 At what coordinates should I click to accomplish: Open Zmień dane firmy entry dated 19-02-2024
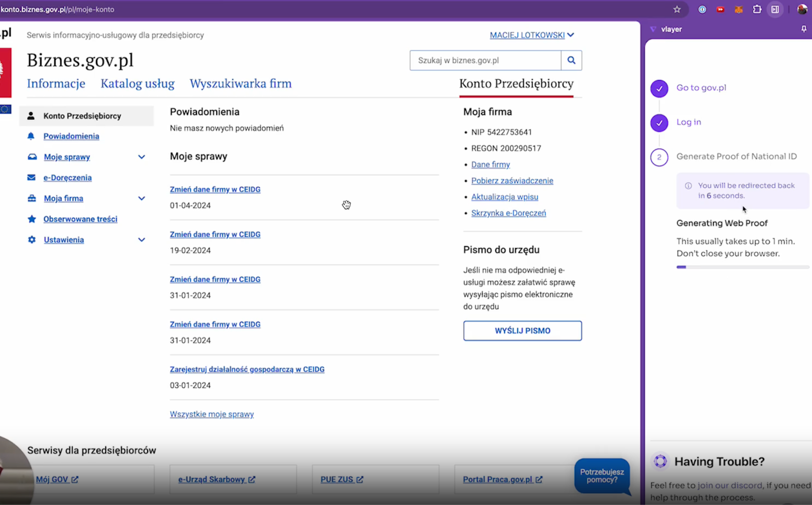point(215,234)
